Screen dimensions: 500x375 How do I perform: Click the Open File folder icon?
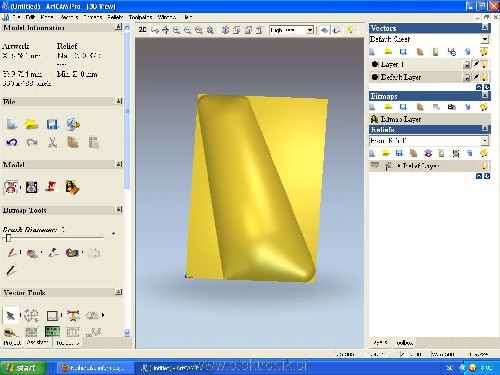[32, 124]
